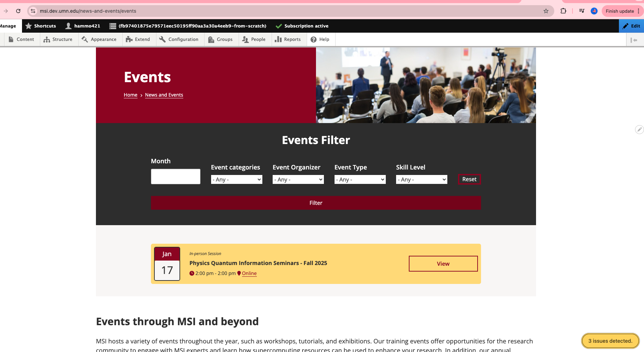The height and width of the screenshot is (352, 644).
Task: Bookmark page with the star icon
Action: tap(546, 11)
